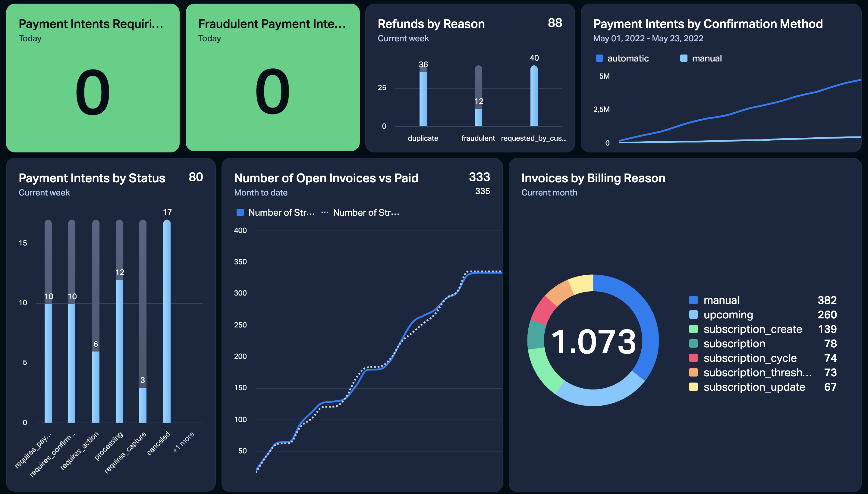Viewport: 868px width, 494px height.
Task: Click the upcoming legend swatch
Action: point(693,315)
